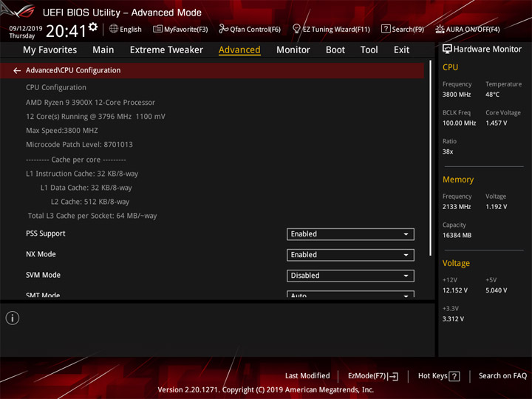
Task: Click the CPU Frequency 3800 MHz value
Action: tap(457, 95)
